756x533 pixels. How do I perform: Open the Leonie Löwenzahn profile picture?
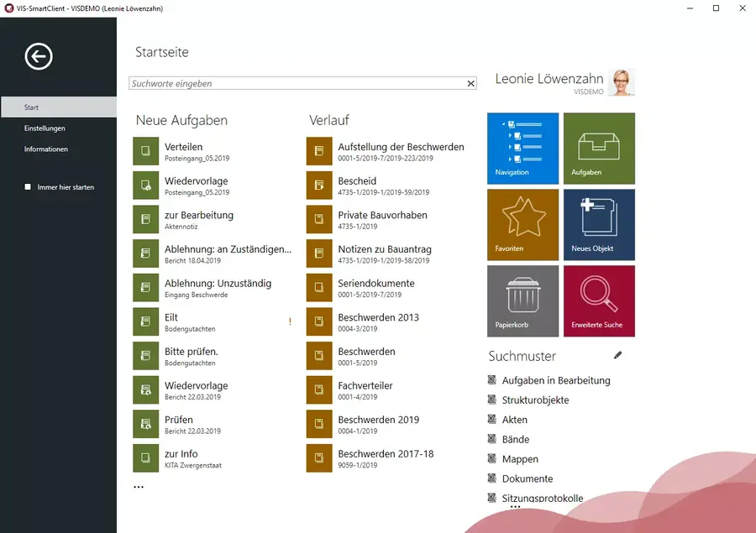tap(622, 82)
